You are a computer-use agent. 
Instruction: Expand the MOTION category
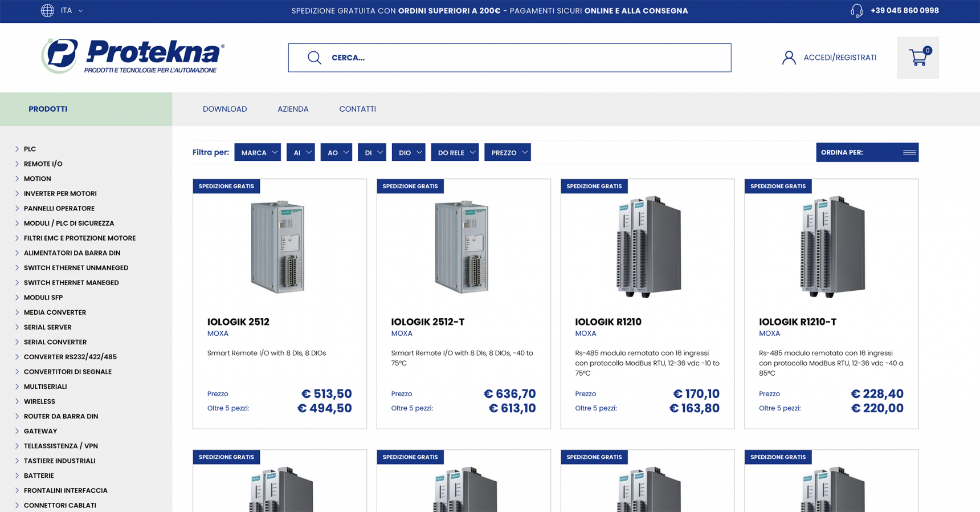coord(37,178)
